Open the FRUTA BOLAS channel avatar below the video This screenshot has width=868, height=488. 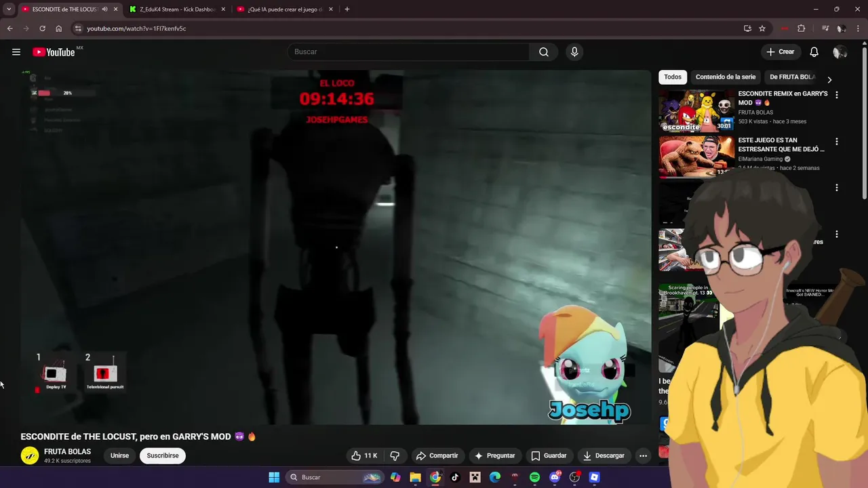point(30,455)
